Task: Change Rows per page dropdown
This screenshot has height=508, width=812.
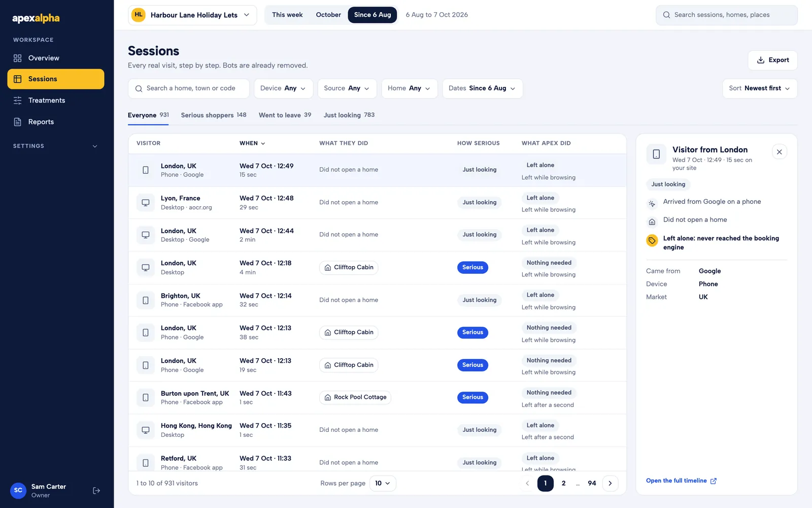Action: click(x=383, y=483)
